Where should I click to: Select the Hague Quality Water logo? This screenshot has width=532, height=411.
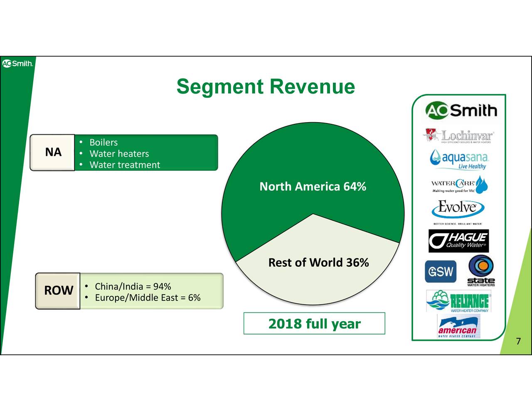458,241
